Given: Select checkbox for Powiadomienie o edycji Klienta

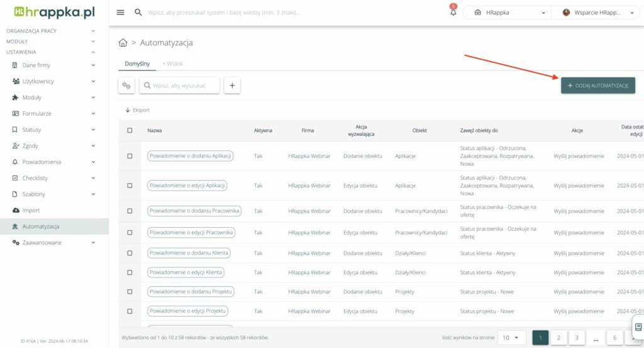Looking at the screenshot, I should click(130, 272).
